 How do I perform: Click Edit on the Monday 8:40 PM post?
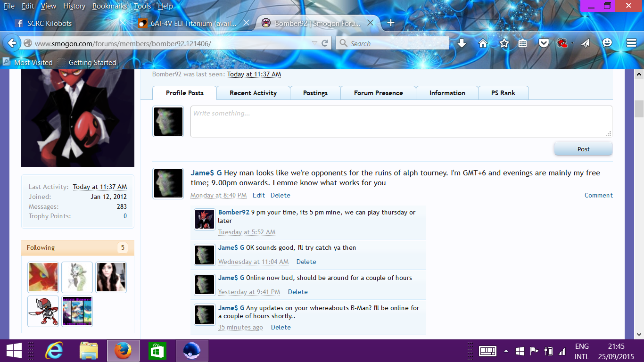259,195
